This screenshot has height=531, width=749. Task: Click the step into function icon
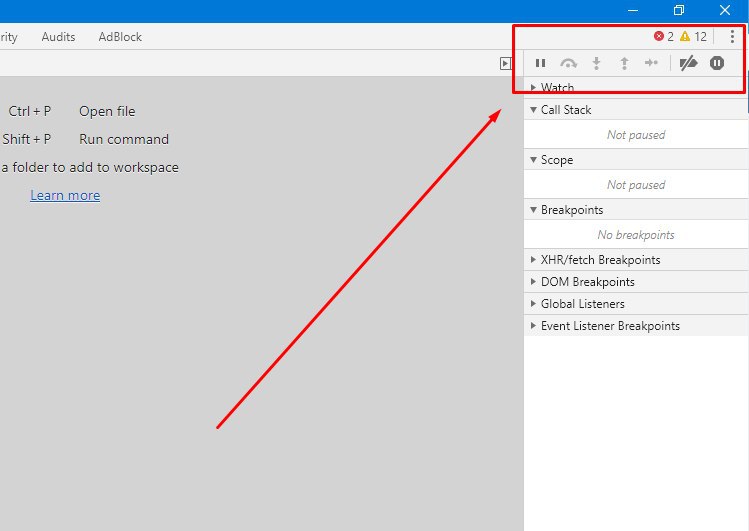(596, 63)
